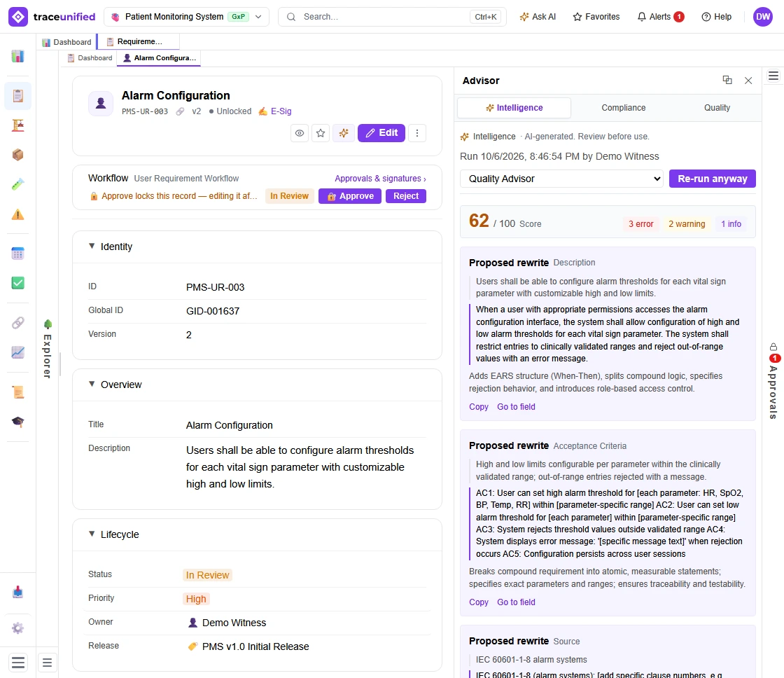
Task: Open the inbox tray sidebar icon
Action: [x=17, y=593]
